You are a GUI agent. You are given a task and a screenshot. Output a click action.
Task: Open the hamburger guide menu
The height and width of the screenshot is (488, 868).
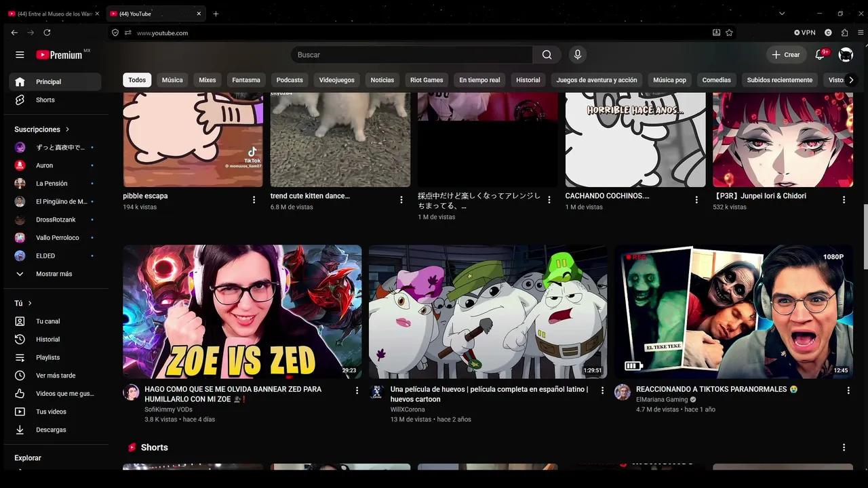point(20,55)
